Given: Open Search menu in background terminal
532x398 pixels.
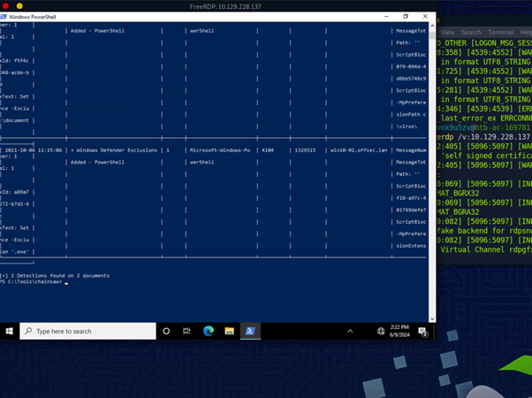Looking at the screenshot, I should click(x=471, y=32).
